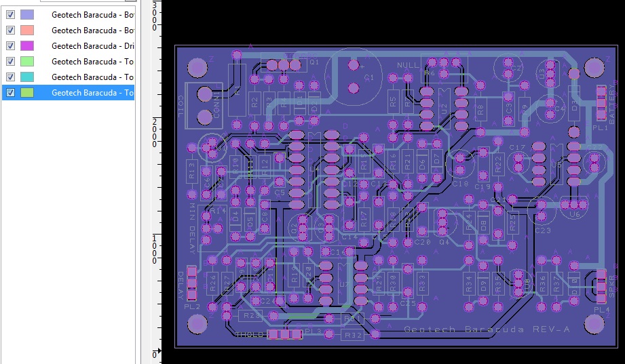Click the Q1 transistor label on the board
625x364 pixels.
[314, 62]
